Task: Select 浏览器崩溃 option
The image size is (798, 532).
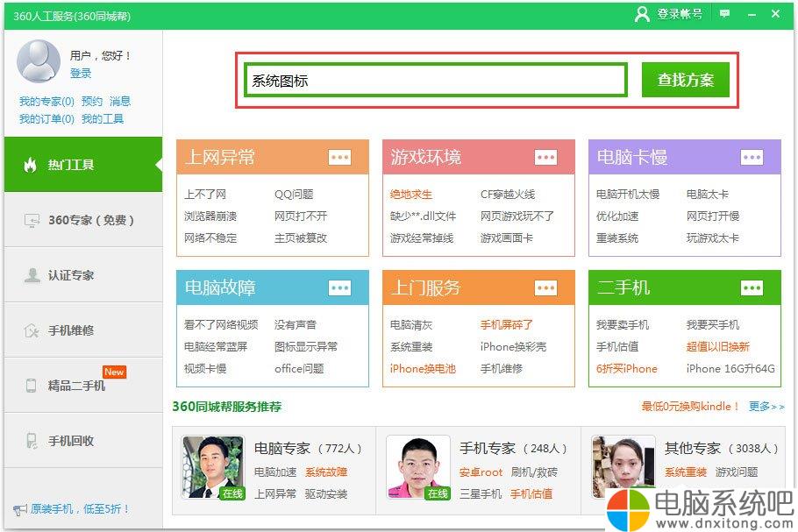Action: 210,216
